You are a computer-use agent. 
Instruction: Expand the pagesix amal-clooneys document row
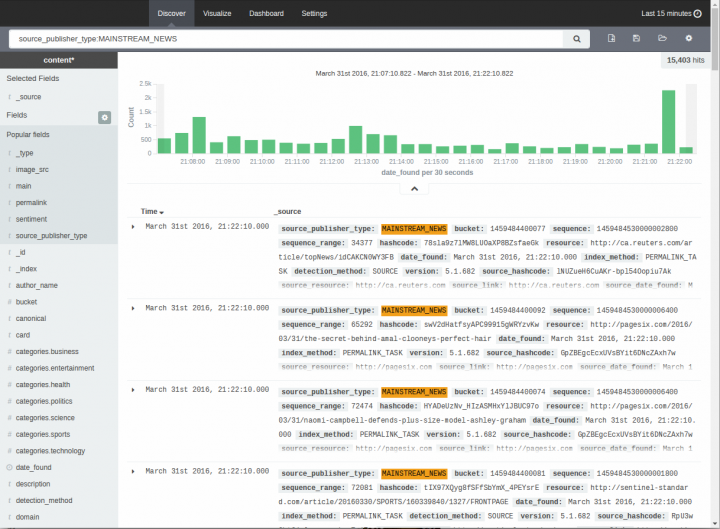click(x=133, y=310)
